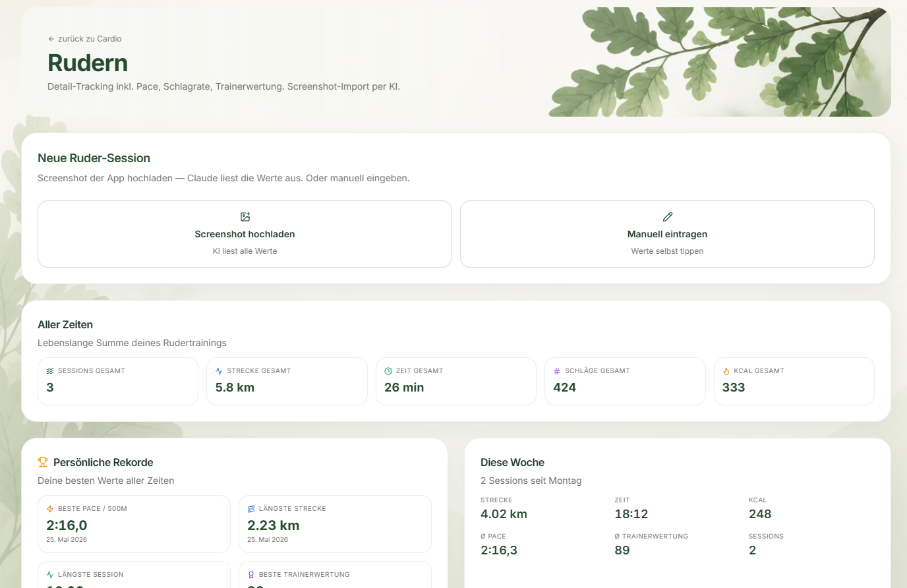Click 'KI liest alle Werte' subtitle
The width and height of the screenshot is (907, 588).
(x=245, y=251)
